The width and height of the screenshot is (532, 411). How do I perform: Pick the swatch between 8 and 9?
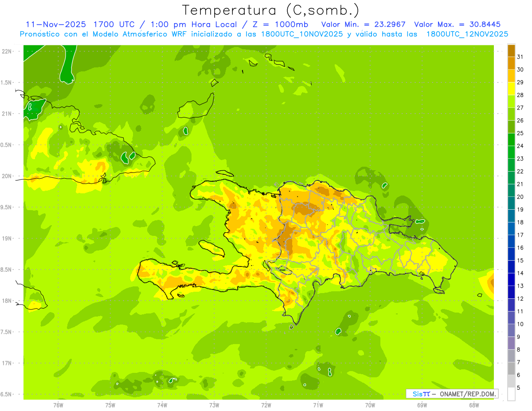point(511,343)
